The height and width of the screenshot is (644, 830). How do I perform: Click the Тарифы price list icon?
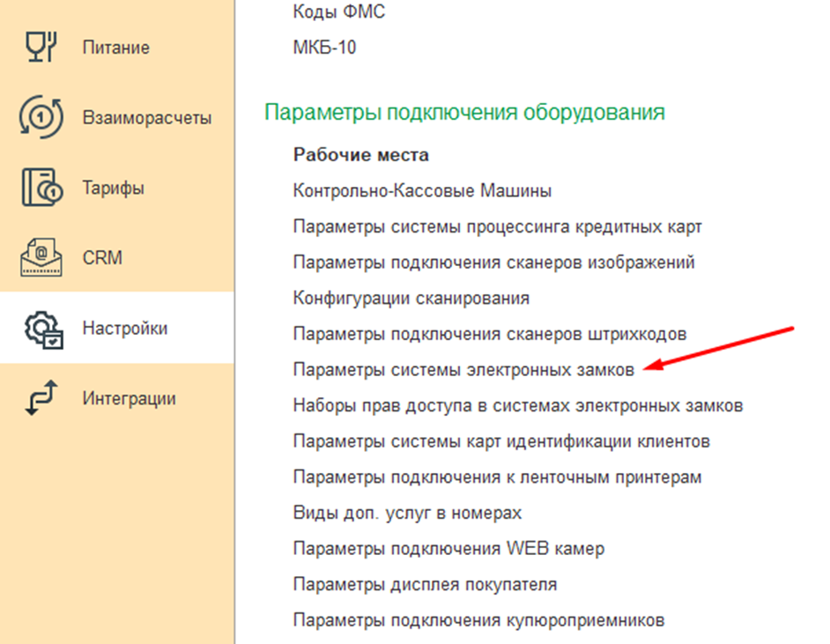(x=41, y=188)
